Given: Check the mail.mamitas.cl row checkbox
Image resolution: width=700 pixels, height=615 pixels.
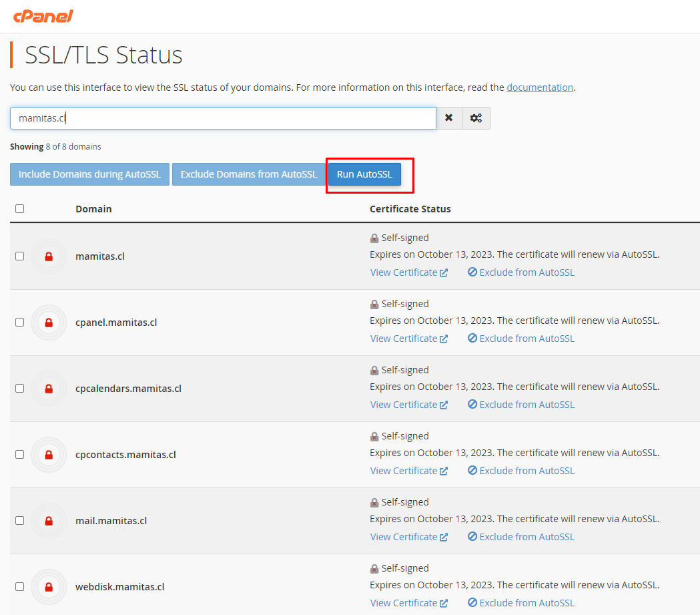Looking at the screenshot, I should (x=19, y=520).
